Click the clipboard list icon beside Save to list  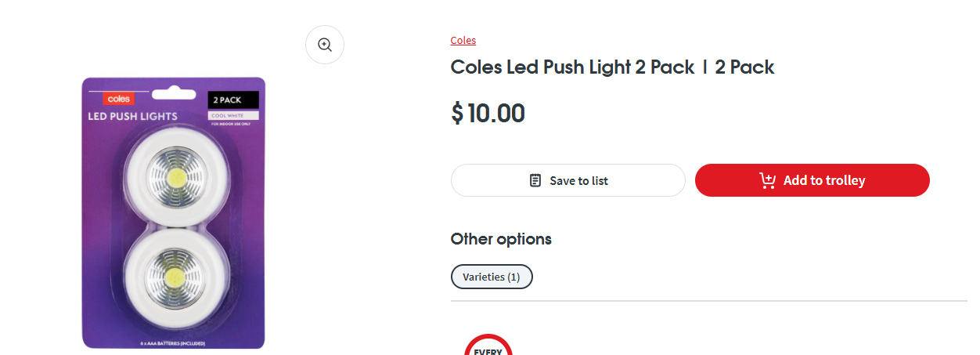(x=535, y=180)
